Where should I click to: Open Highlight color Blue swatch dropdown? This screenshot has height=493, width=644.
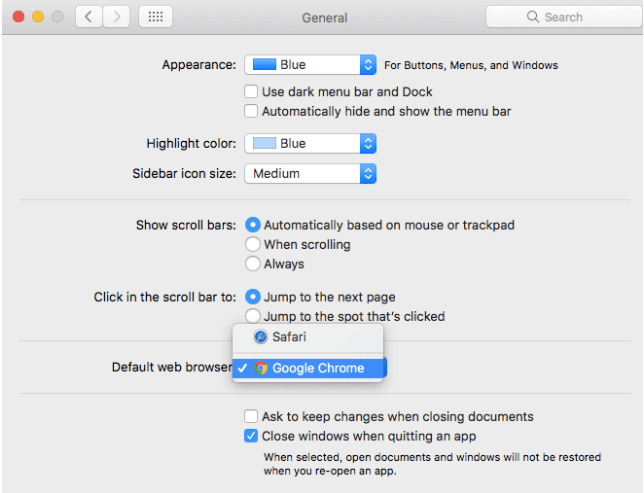310,143
